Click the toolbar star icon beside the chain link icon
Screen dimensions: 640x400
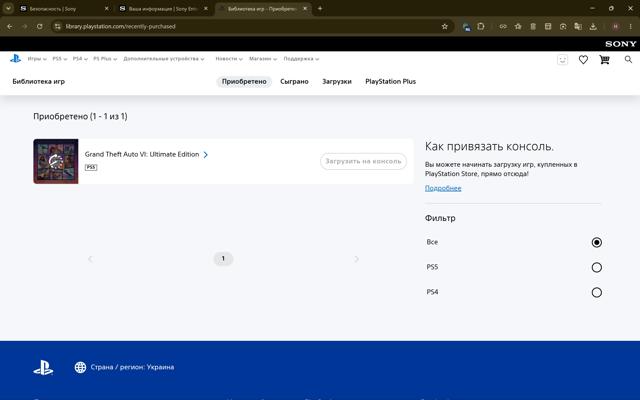pos(518,27)
